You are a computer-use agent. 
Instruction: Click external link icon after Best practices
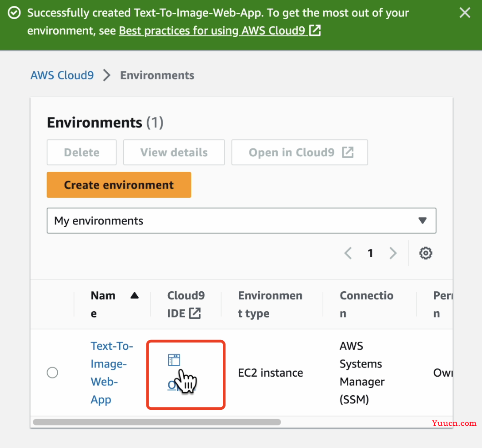(315, 31)
